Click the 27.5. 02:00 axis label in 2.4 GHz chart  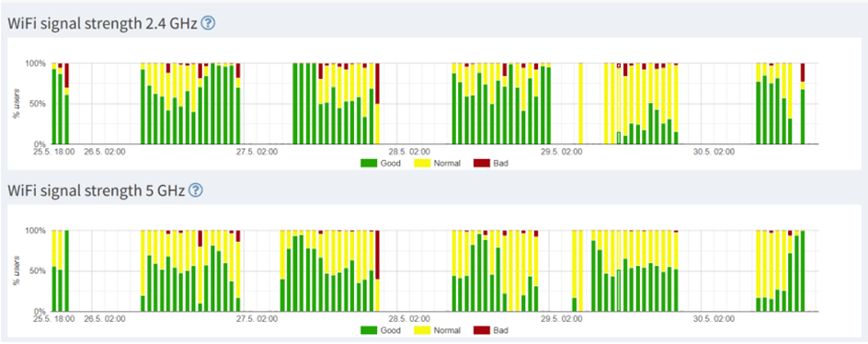click(x=254, y=151)
